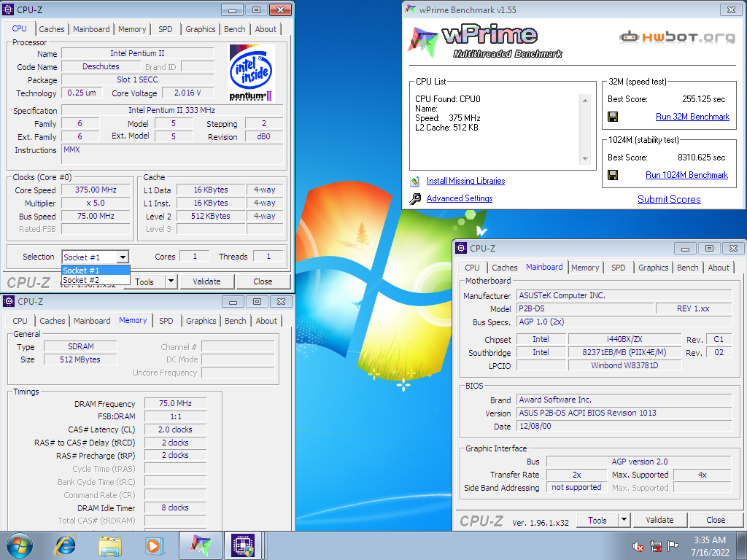Click the Close button in the Mainboard window

[716, 520]
